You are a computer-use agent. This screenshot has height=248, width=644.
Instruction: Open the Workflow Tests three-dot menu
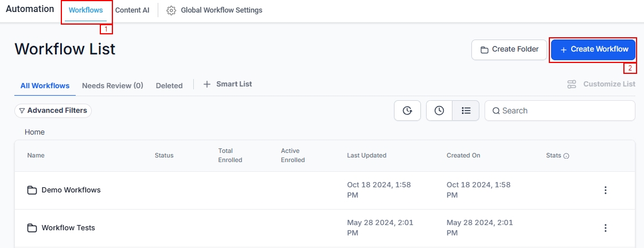pos(605,228)
